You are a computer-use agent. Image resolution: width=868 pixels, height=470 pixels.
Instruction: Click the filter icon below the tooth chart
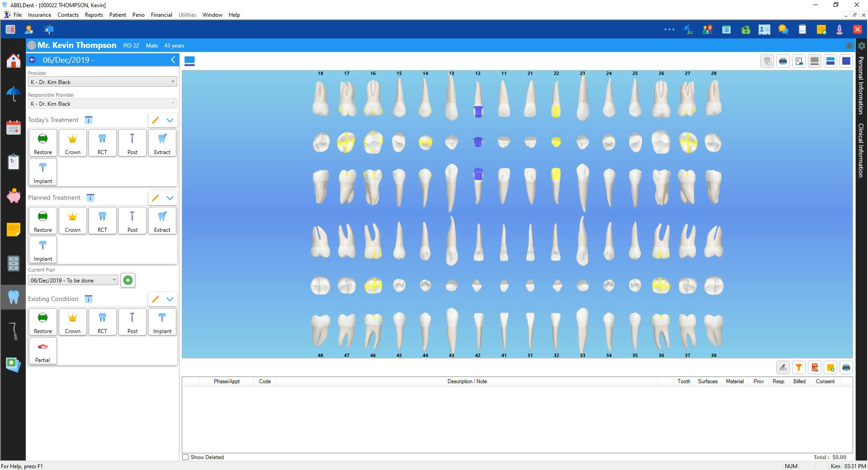[799, 367]
